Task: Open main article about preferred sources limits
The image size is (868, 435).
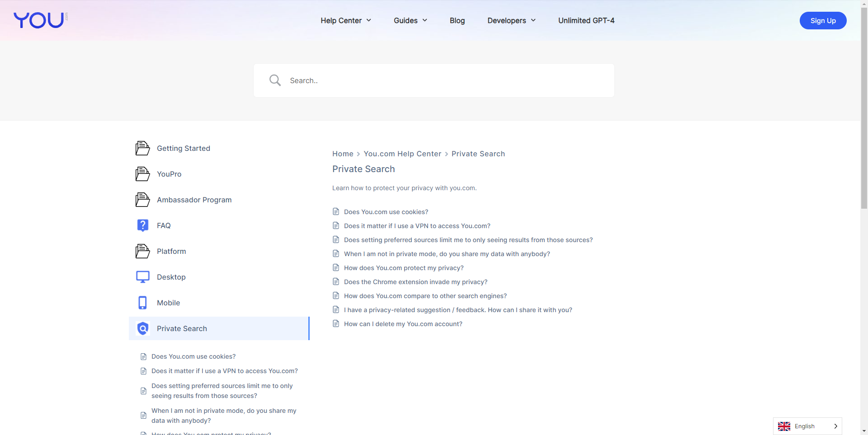Action: pos(468,240)
